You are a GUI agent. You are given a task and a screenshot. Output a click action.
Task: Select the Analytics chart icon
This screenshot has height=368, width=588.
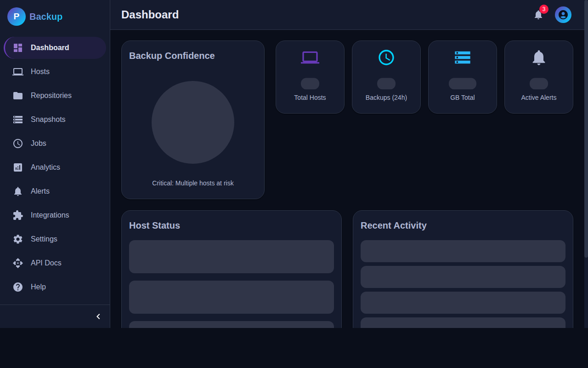(x=17, y=167)
